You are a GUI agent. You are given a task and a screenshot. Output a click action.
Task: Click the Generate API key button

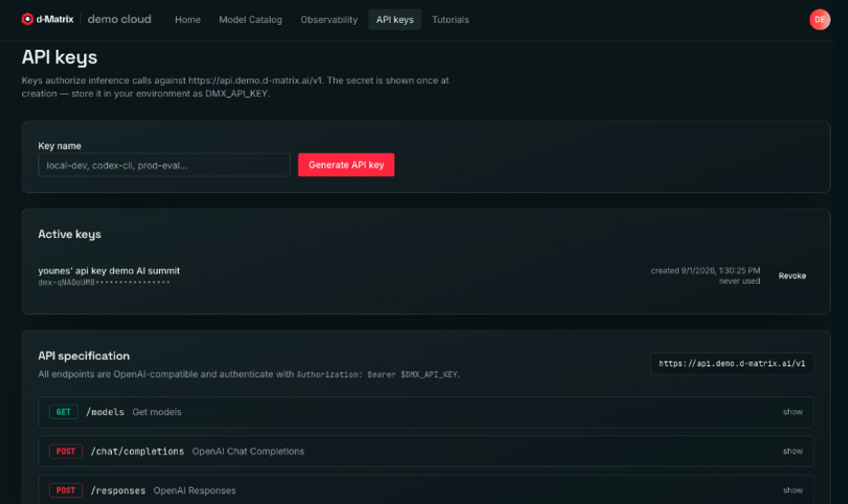(346, 164)
